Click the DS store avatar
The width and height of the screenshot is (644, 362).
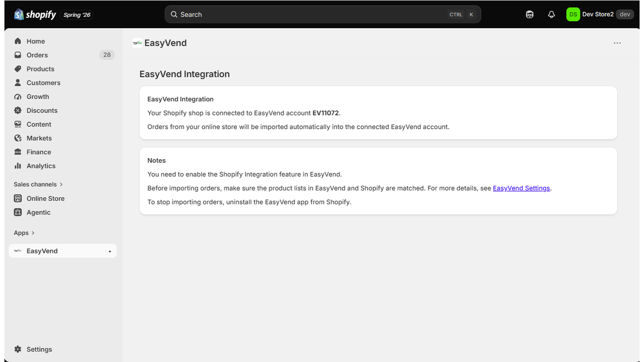[573, 14]
